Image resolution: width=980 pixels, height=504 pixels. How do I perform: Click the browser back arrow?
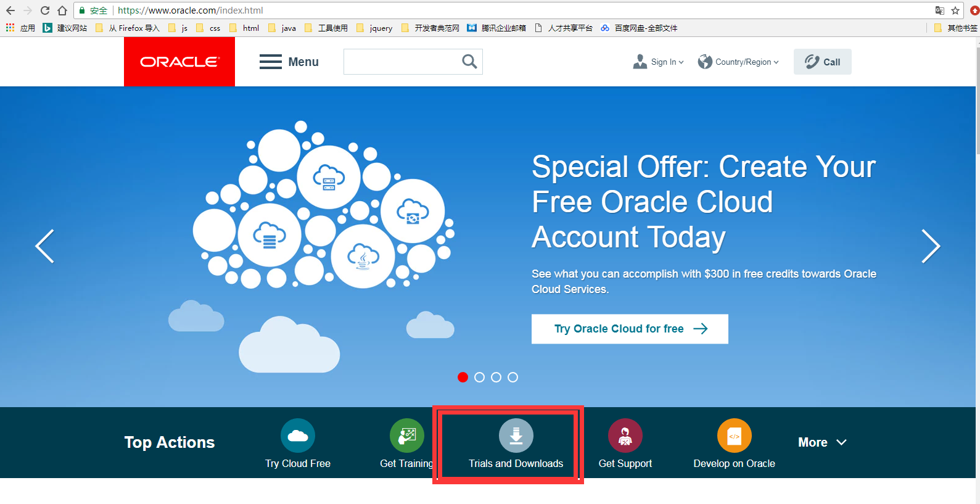(10, 10)
